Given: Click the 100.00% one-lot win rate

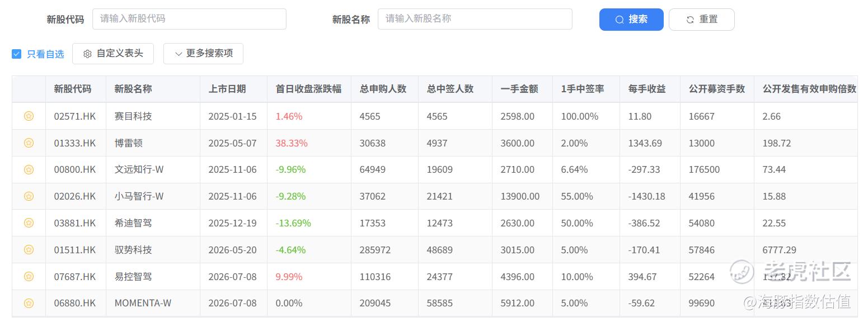Looking at the screenshot, I should tap(579, 116).
